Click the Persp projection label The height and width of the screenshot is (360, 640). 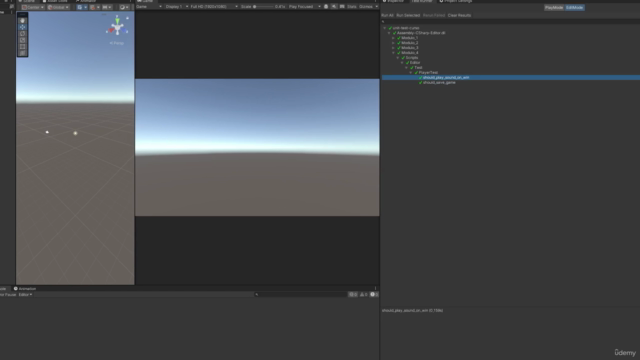point(117,43)
